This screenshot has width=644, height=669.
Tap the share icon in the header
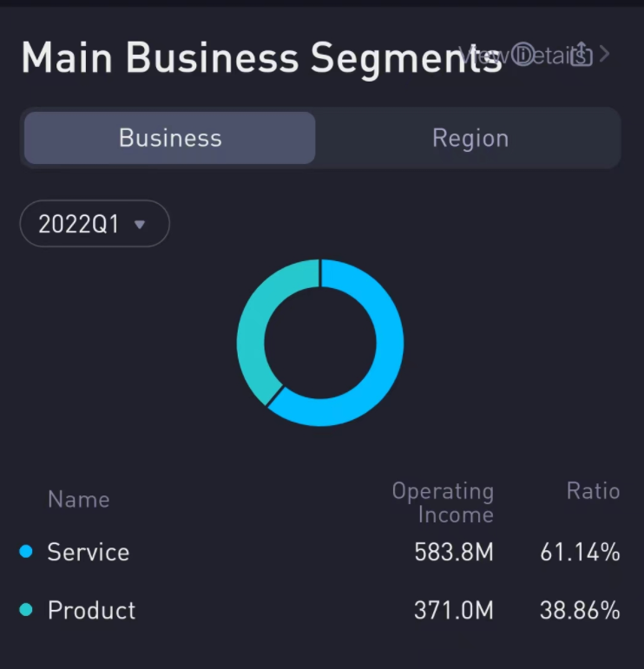pos(582,55)
